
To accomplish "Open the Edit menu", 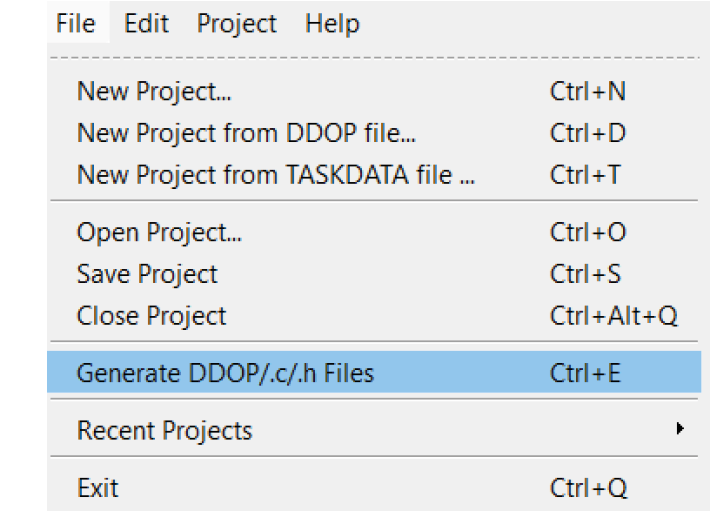I will (146, 23).
